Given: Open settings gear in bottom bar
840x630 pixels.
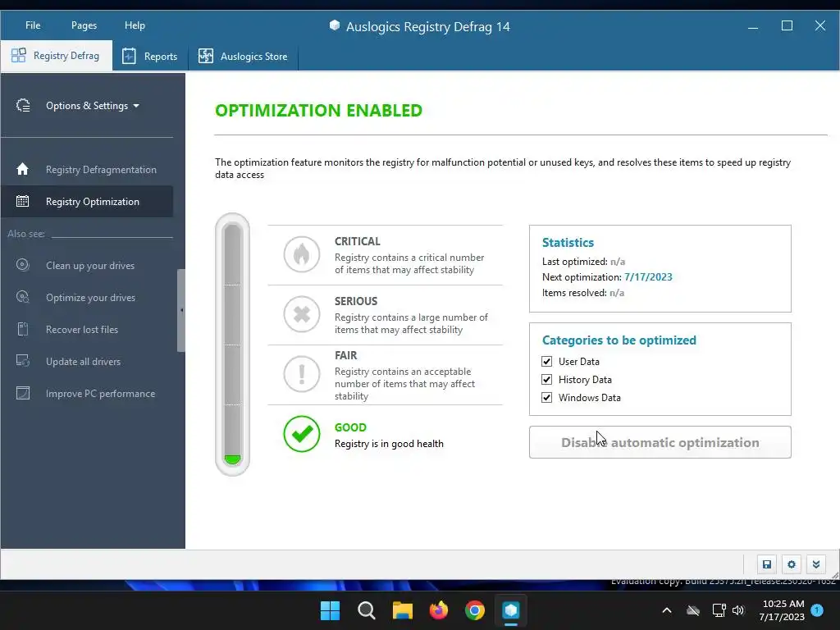Looking at the screenshot, I should tap(792, 564).
